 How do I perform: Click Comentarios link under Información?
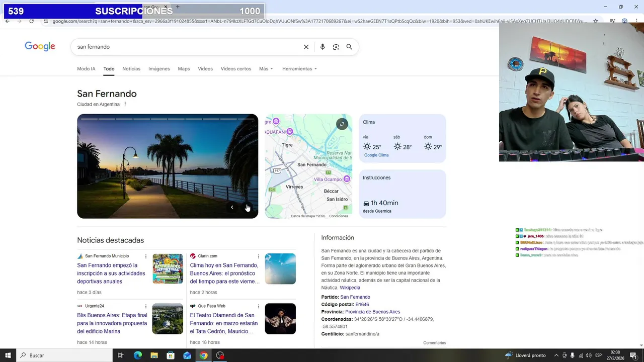tap(435, 343)
